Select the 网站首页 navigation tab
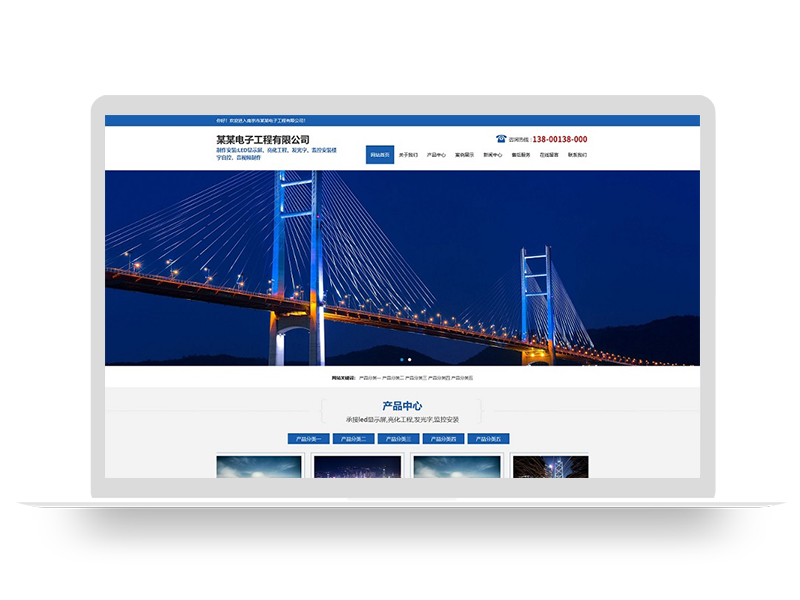This screenshot has height=600, width=800. (x=378, y=155)
